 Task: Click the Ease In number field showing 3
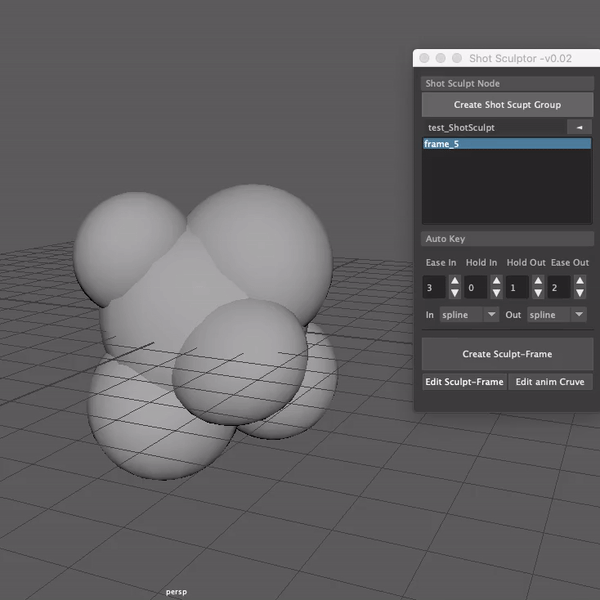(x=434, y=287)
